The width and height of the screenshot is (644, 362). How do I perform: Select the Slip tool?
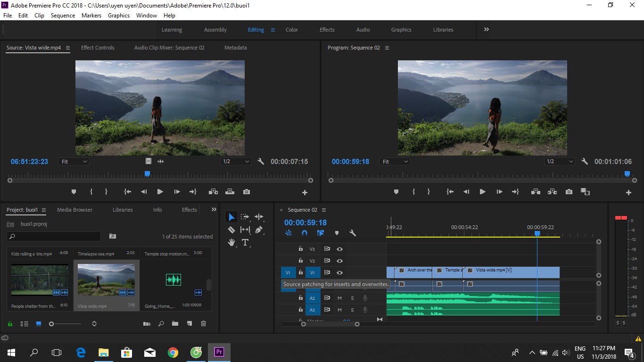(245, 230)
